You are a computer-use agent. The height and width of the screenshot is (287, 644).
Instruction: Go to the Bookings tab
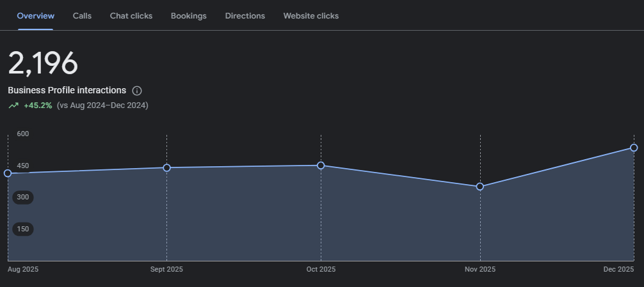(189, 16)
